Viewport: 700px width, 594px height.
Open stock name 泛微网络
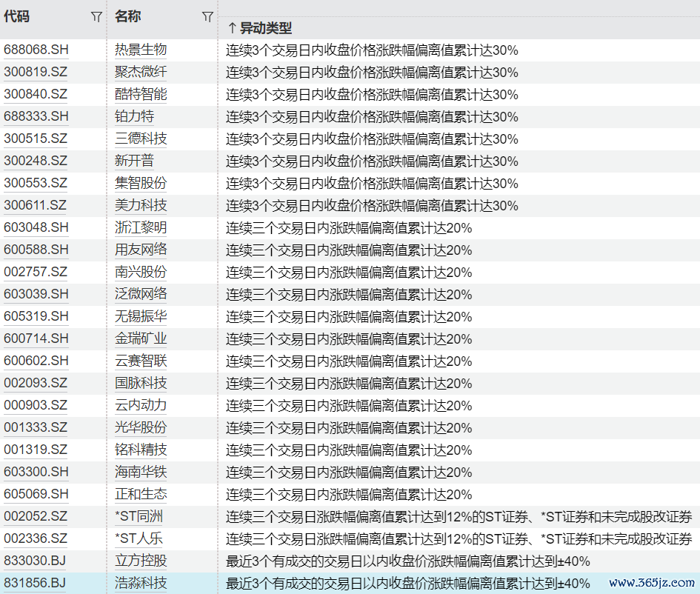tap(141, 294)
